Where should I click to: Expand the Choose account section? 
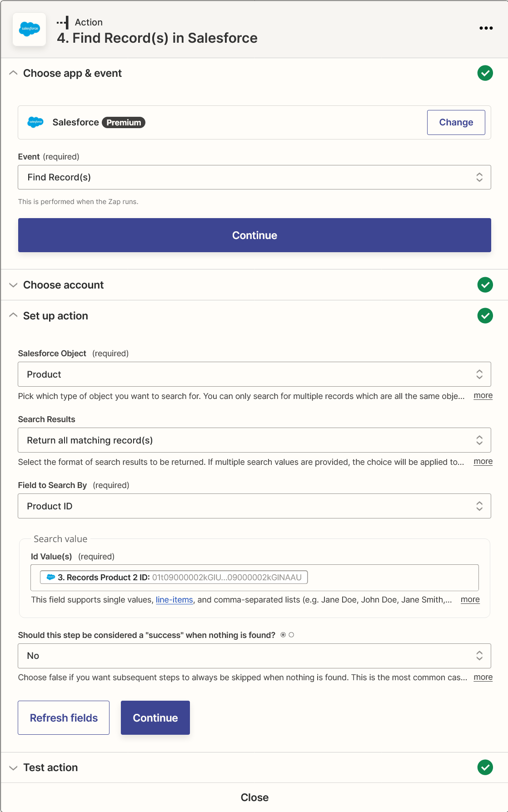[14, 285]
